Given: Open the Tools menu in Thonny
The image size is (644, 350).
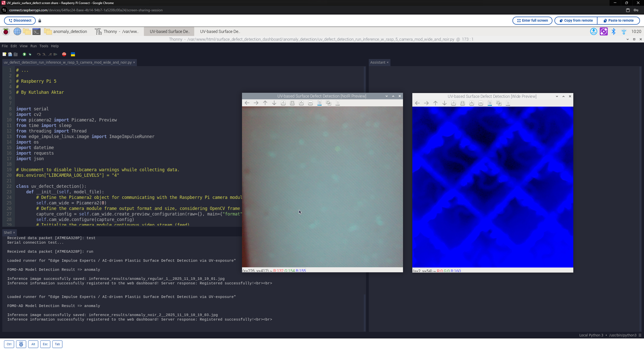Looking at the screenshot, I should 44,46.
